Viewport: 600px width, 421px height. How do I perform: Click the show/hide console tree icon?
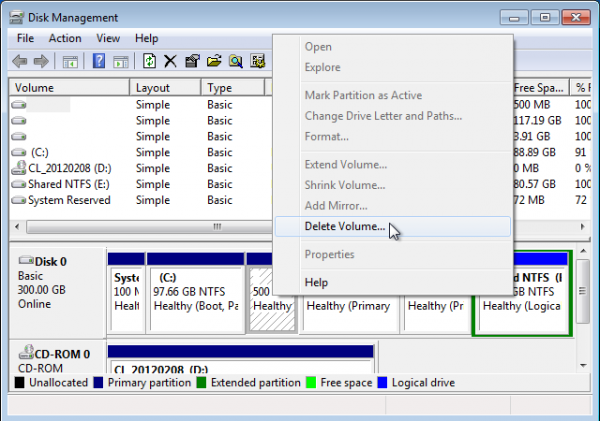pos(70,61)
